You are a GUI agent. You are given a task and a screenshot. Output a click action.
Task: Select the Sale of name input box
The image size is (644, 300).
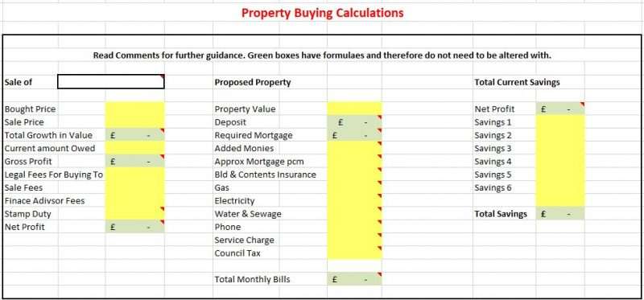pyautogui.click(x=111, y=82)
